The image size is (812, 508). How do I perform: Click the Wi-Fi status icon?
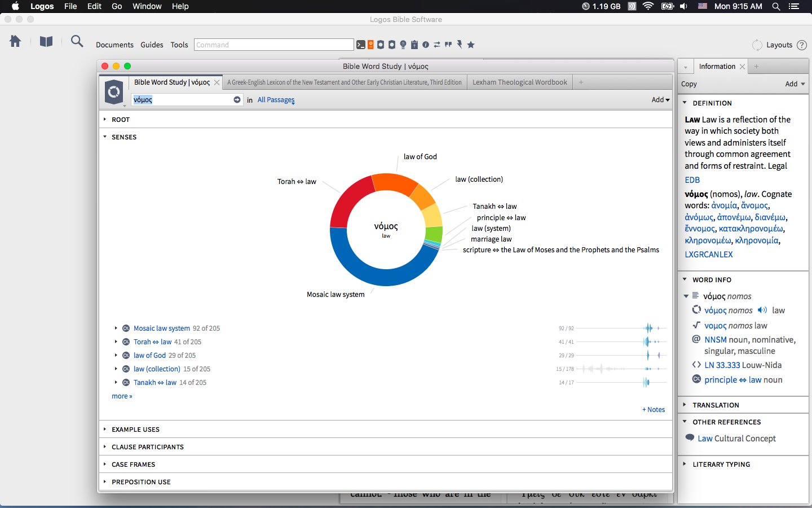point(648,6)
